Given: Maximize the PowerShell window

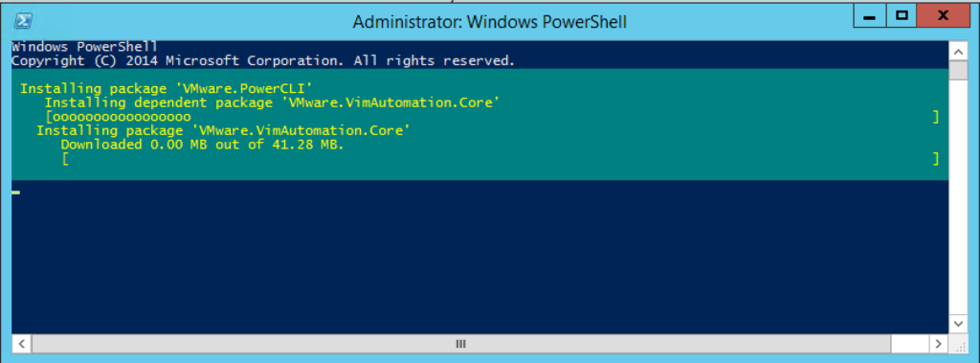Looking at the screenshot, I should pos(902,17).
